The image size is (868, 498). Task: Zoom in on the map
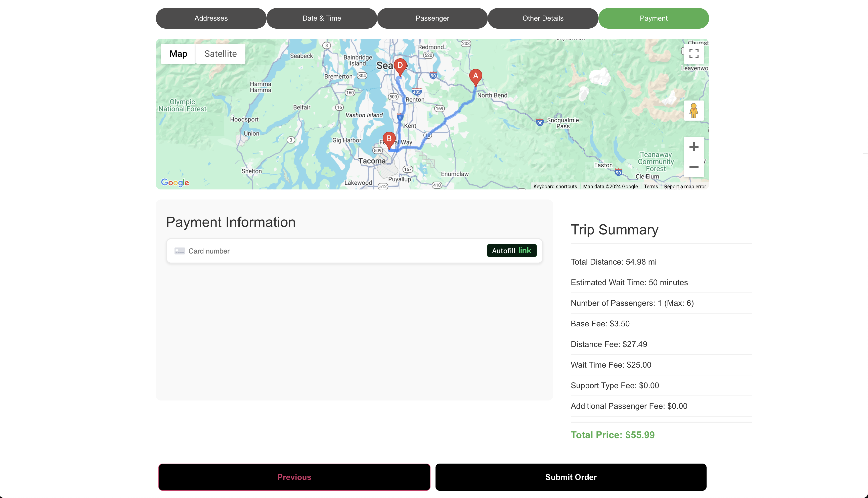pos(694,147)
